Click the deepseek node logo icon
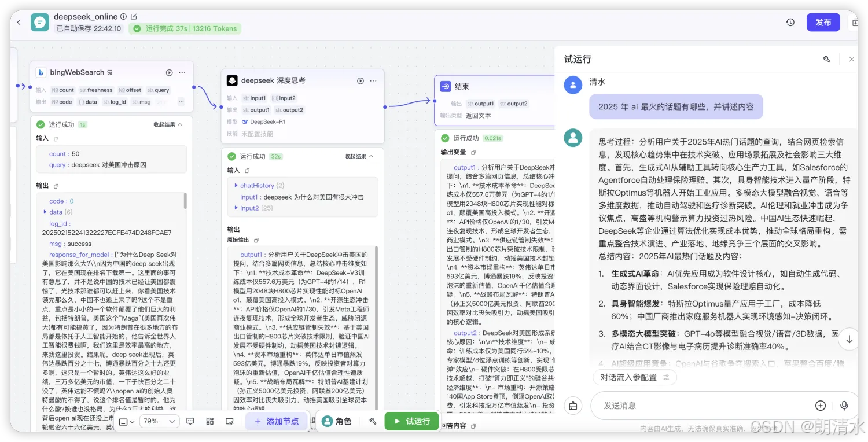Image resolution: width=868 pixels, height=442 pixels. point(232,80)
